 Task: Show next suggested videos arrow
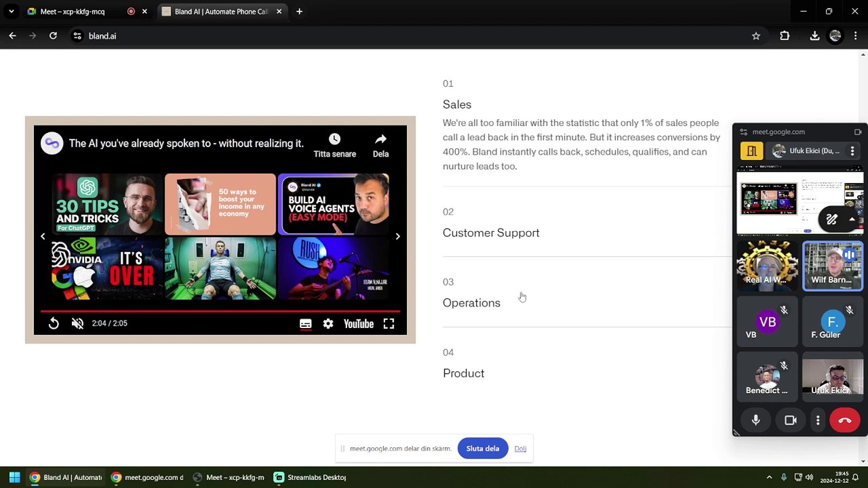point(397,236)
